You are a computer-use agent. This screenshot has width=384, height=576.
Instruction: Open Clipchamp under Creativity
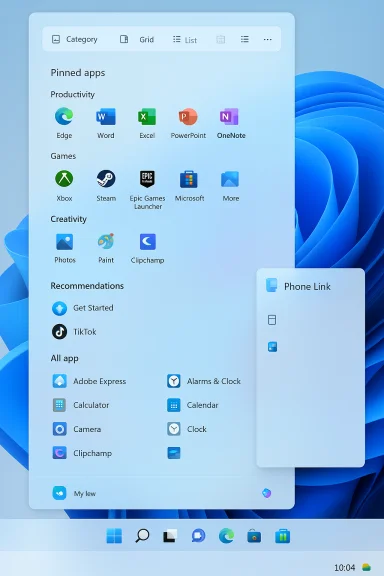tap(147, 248)
